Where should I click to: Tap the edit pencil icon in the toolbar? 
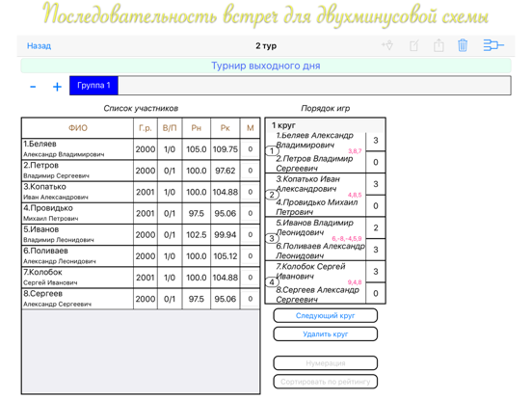point(413,45)
